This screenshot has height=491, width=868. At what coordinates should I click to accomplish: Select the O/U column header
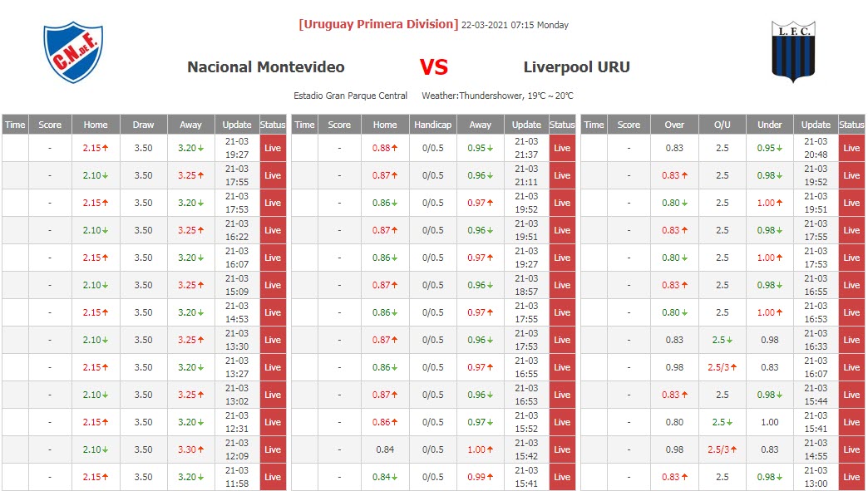click(722, 125)
